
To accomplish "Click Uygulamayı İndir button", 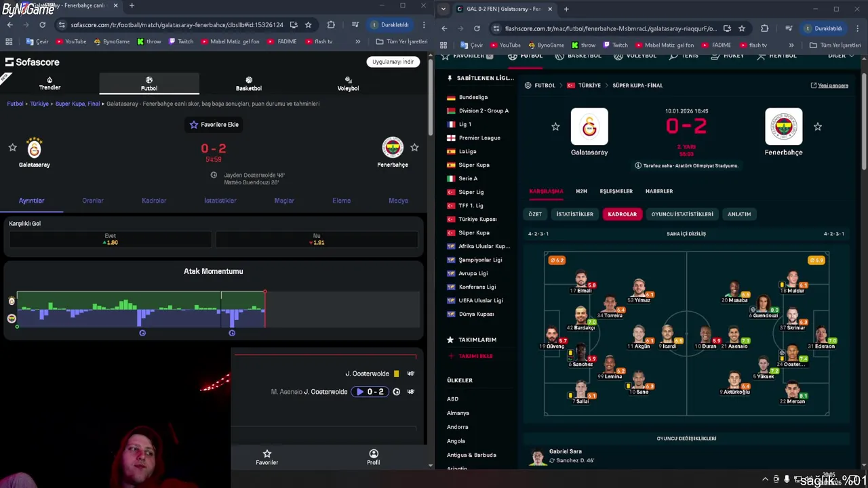I will (x=393, y=62).
